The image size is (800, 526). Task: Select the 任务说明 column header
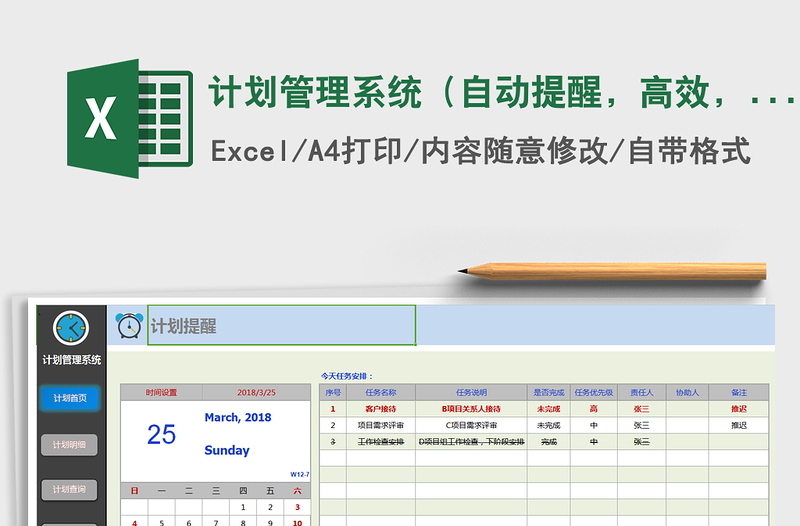tap(471, 392)
